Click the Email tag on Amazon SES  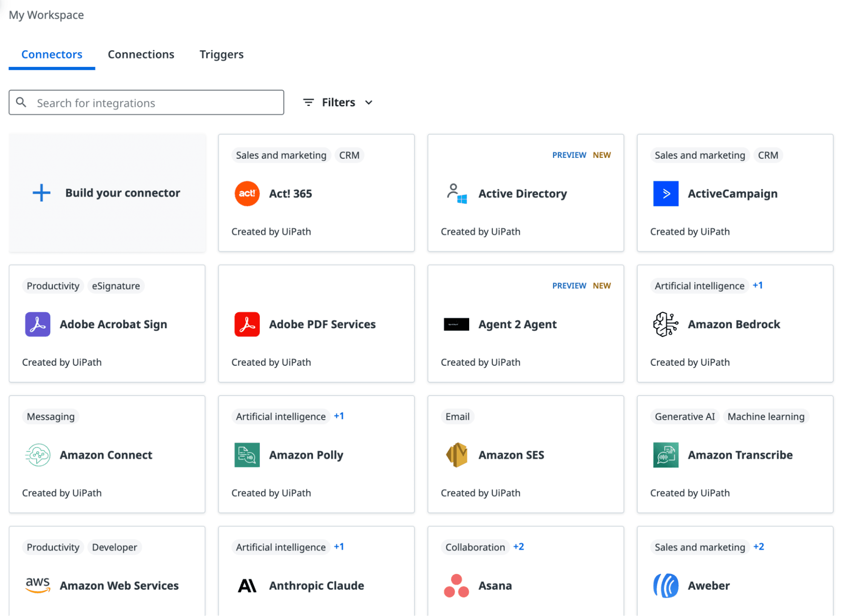(x=457, y=416)
